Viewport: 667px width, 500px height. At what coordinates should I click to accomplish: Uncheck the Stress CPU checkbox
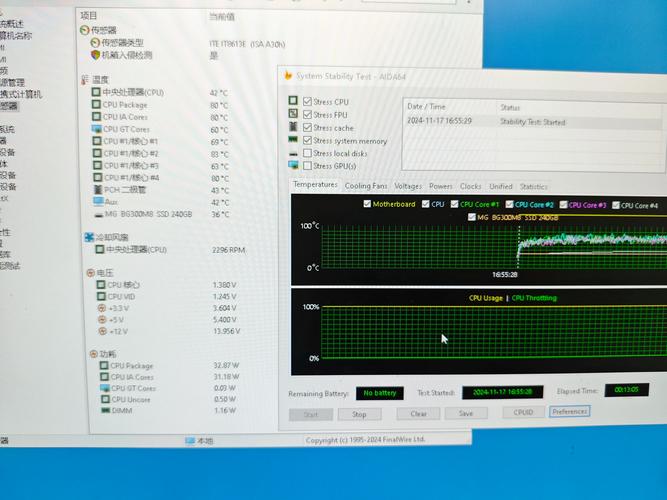pos(292,102)
